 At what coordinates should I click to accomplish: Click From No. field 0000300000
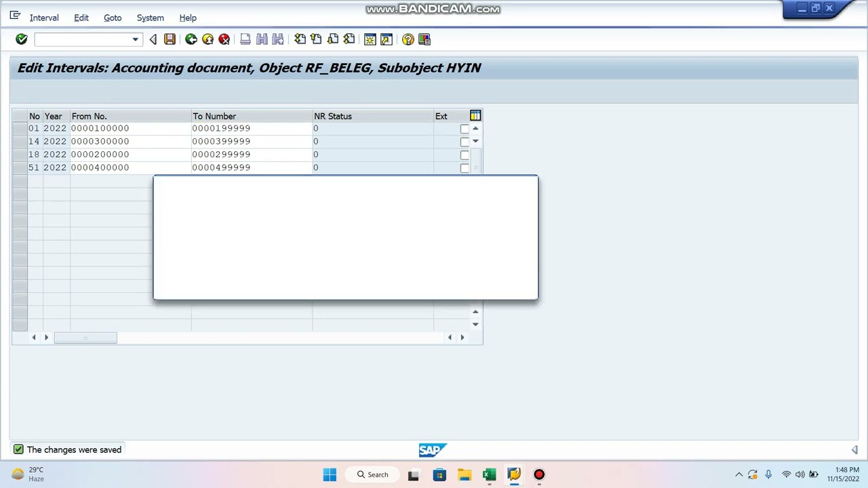point(130,141)
